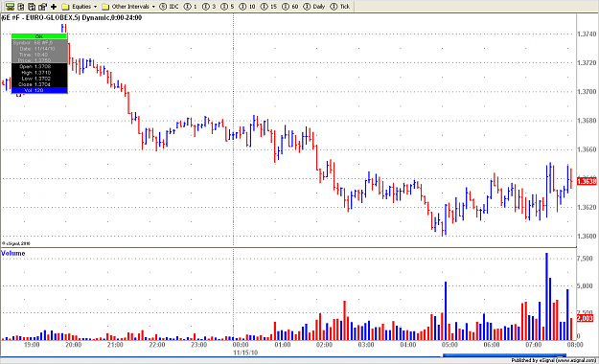Click the 00:00 time axis label

tap(241, 345)
